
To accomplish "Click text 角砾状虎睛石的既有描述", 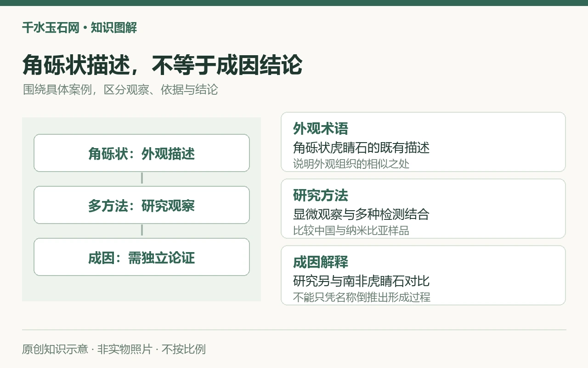I will [362, 148].
